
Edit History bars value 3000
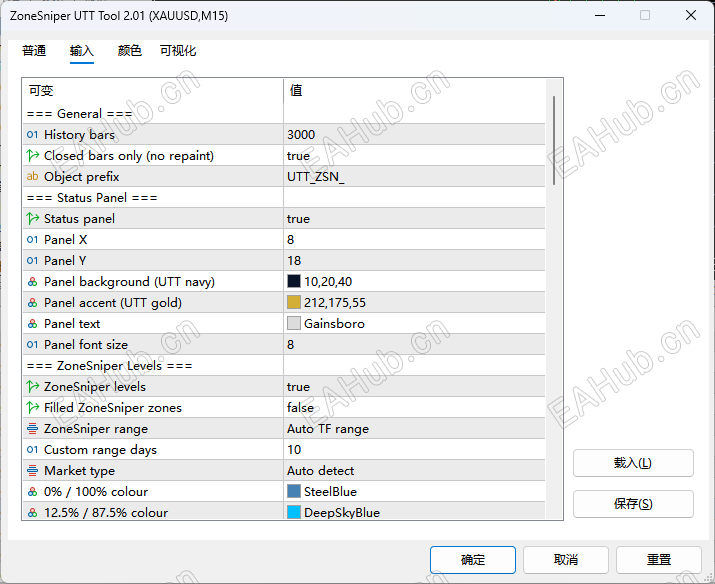pos(414,134)
